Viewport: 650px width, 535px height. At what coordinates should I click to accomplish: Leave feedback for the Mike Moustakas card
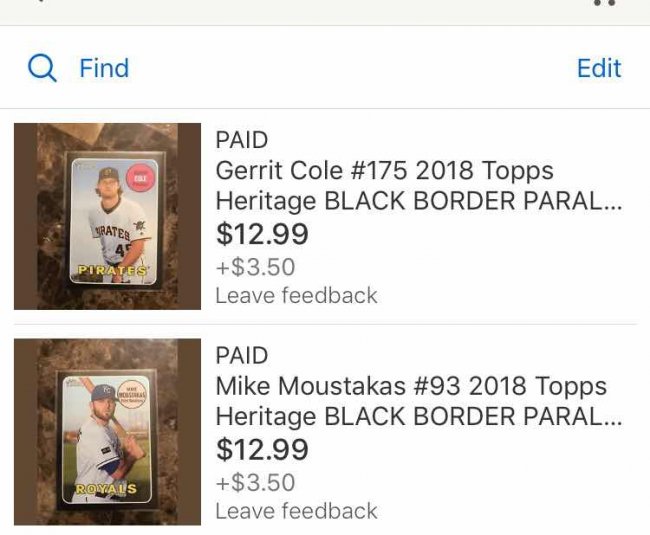[x=296, y=511]
